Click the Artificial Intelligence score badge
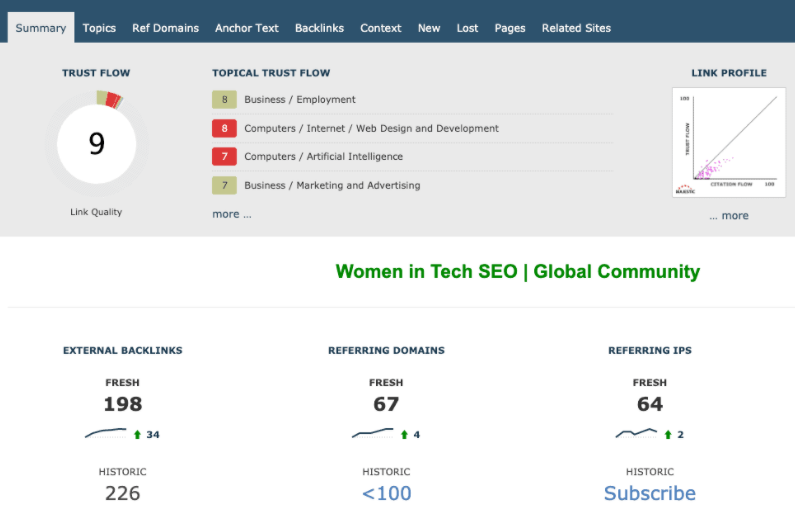 coord(224,157)
